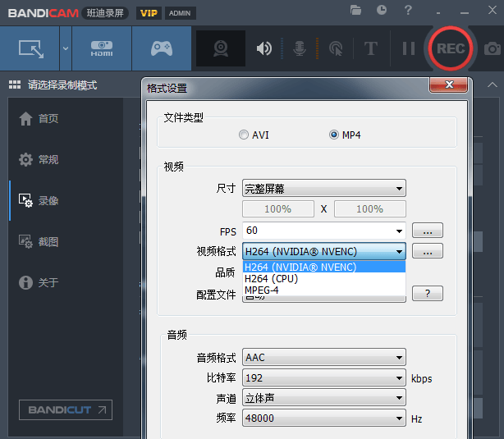Click FPS more options button
The height and width of the screenshot is (439, 504).
point(428,231)
